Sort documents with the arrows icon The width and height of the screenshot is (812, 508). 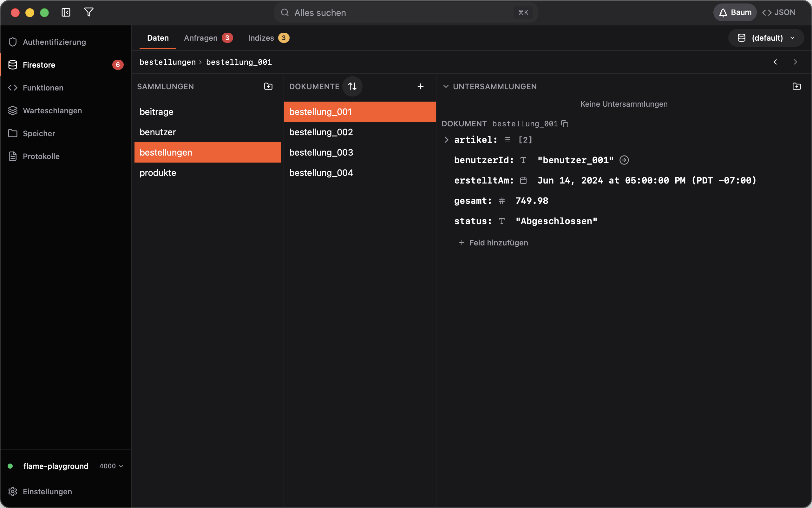(x=352, y=86)
